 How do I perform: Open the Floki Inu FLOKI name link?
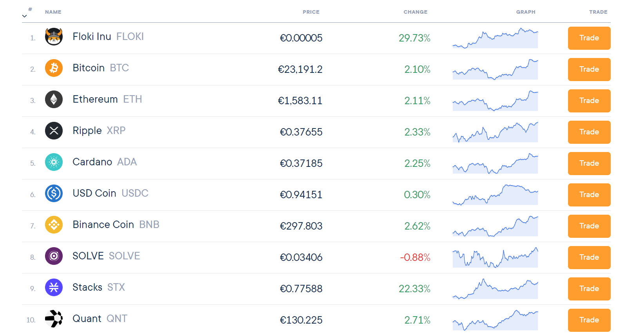(x=108, y=36)
